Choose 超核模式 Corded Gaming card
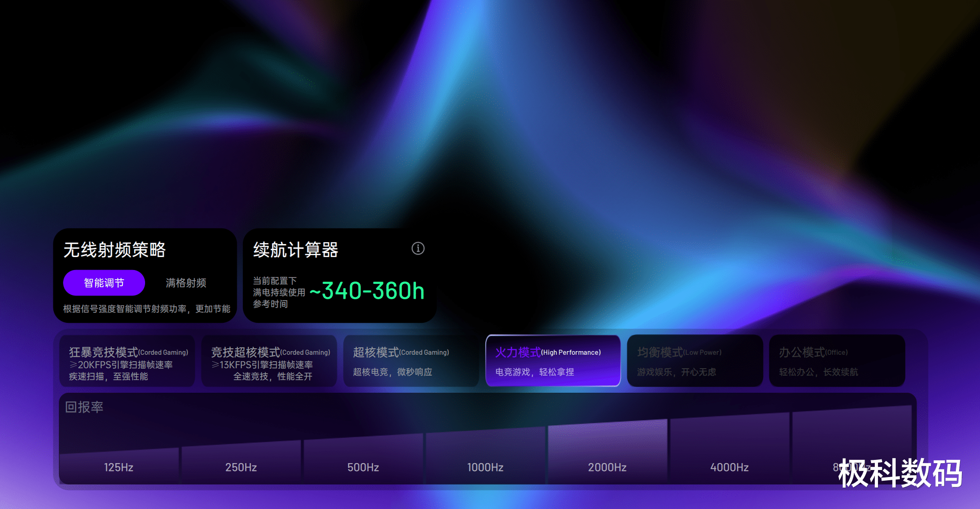The width and height of the screenshot is (980, 509). tap(411, 361)
